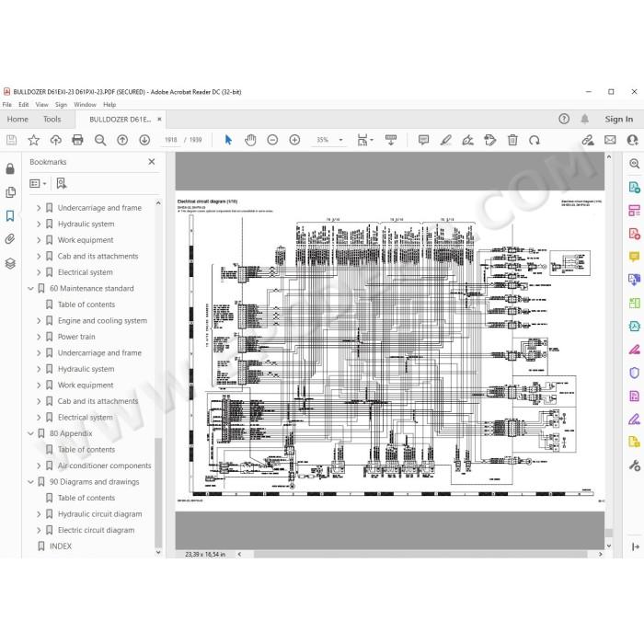Click the page number input field

171,140
